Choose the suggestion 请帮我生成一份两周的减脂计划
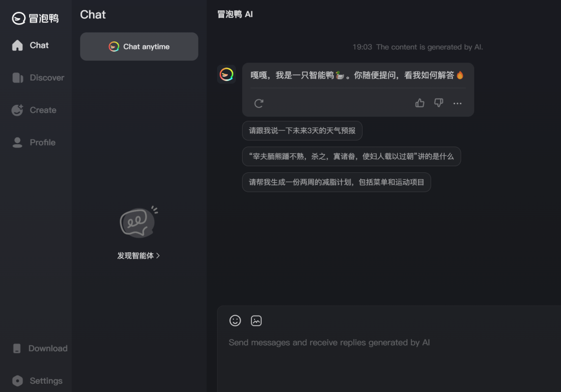The width and height of the screenshot is (561, 392). click(336, 182)
